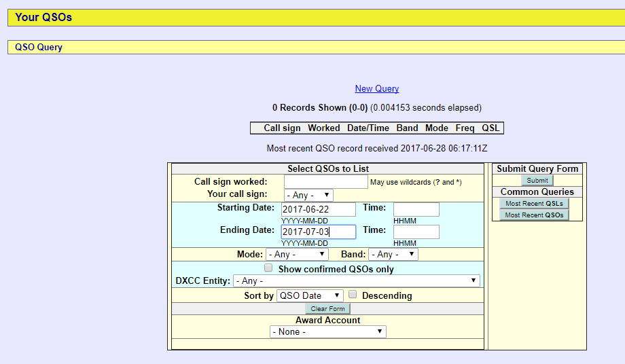Open the New Query link
This screenshot has height=364, width=625.
376,88
